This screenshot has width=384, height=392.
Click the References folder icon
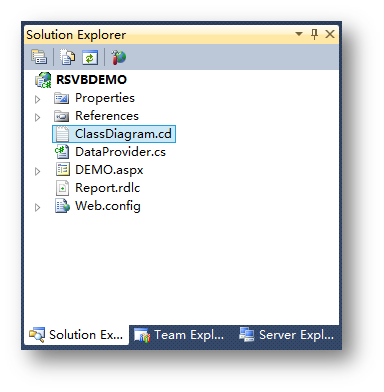point(62,116)
